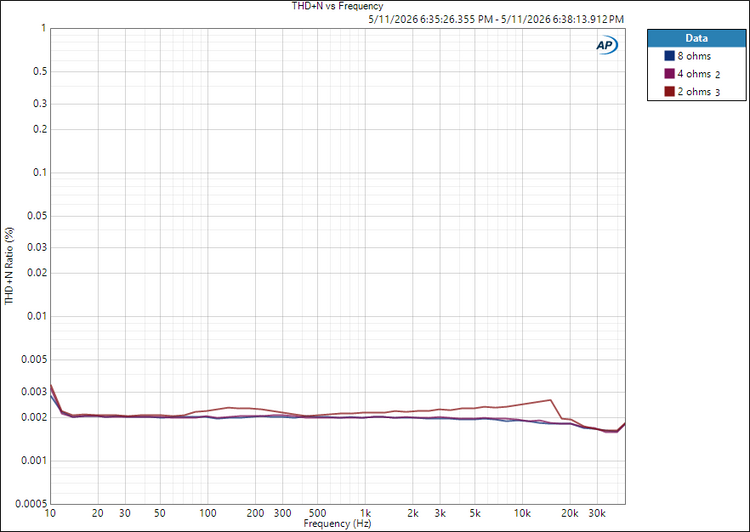Click the timestamp text above graph
Viewport: 750px width, 532px height.
(496, 19)
